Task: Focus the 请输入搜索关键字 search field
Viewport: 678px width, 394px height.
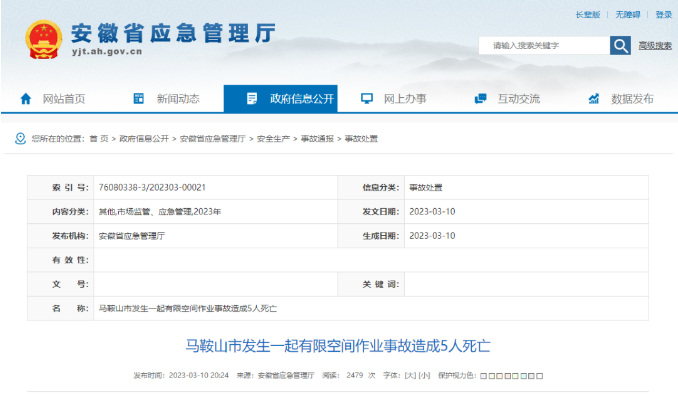Action: (544, 45)
